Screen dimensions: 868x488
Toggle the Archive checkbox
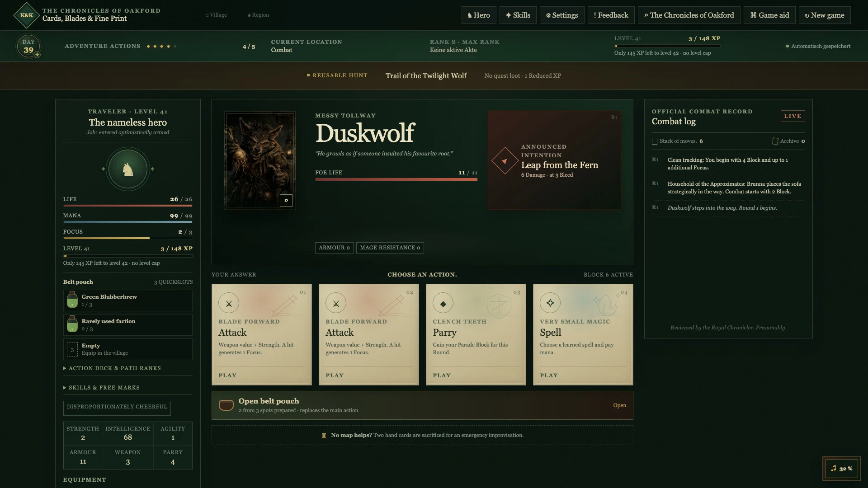tap(775, 141)
